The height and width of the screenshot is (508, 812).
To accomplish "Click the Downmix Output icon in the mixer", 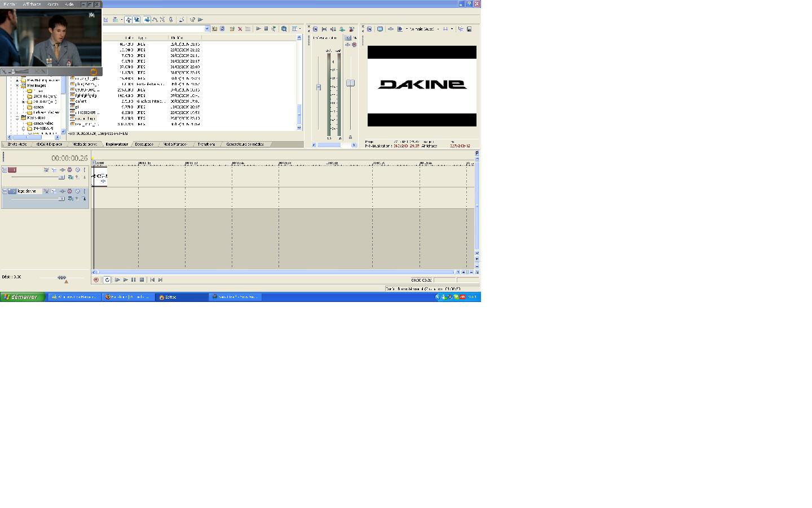I will pyautogui.click(x=324, y=29).
